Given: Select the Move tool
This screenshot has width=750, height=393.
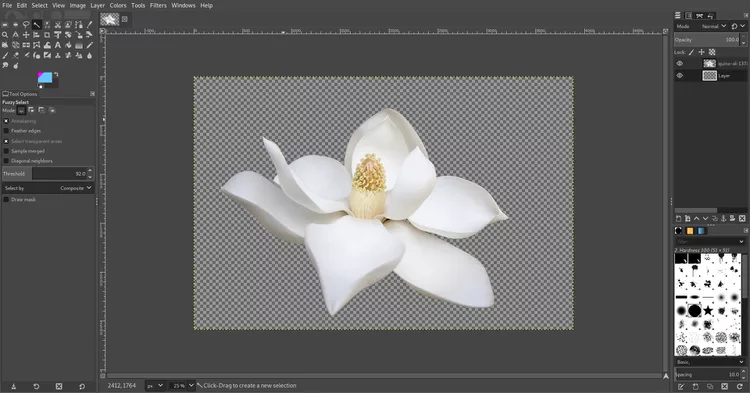Looking at the screenshot, I should coord(26,35).
